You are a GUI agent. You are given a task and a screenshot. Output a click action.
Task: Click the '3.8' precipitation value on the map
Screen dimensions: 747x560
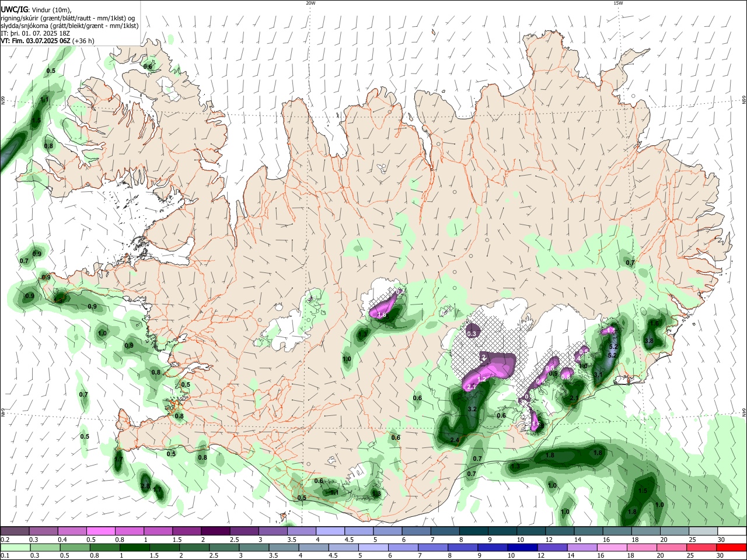tap(648, 341)
